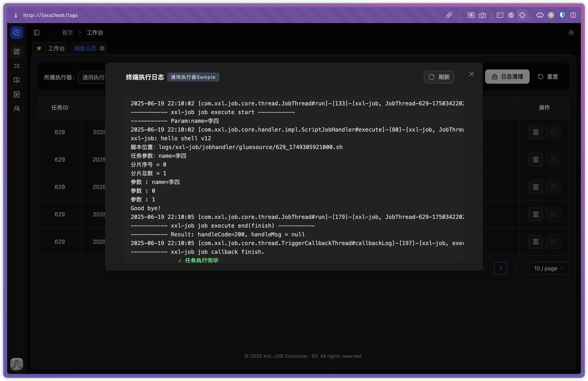Open the task checklist icon in sidebar
588x381 pixels.
click(x=16, y=66)
